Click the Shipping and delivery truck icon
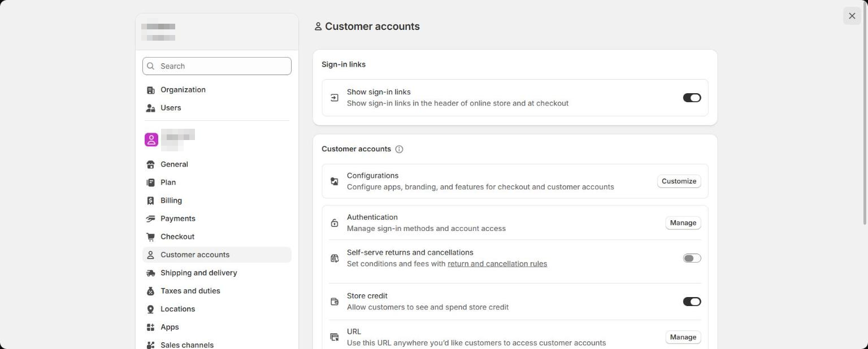The width and height of the screenshot is (868, 349). pyautogui.click(x=150, y=273)
